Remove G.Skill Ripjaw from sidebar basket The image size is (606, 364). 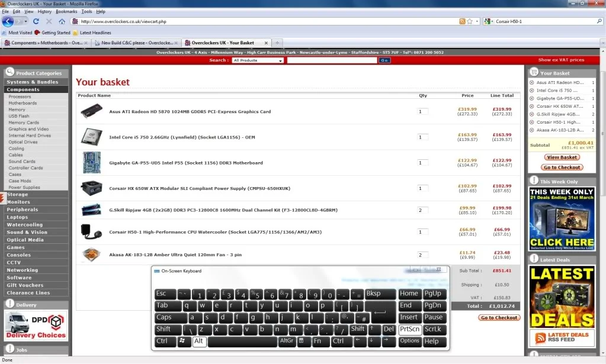[x=532, y=114]
